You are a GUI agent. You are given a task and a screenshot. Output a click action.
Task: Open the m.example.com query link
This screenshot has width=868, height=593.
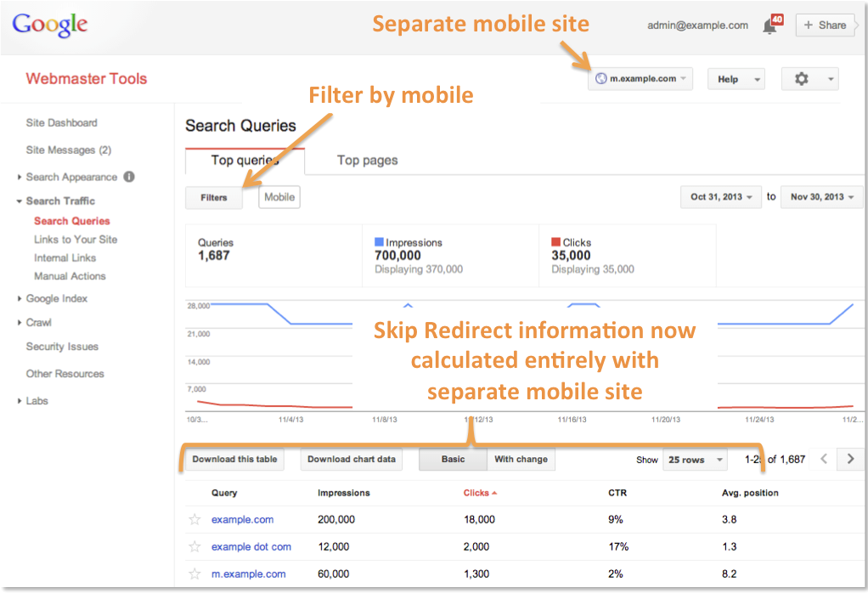click(249, 574)
